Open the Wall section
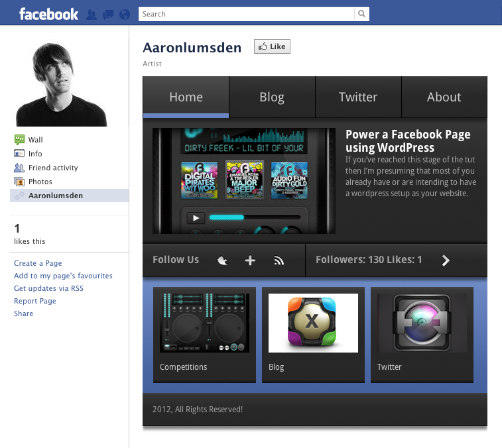The image size is (502, 448). coord(36,140)
